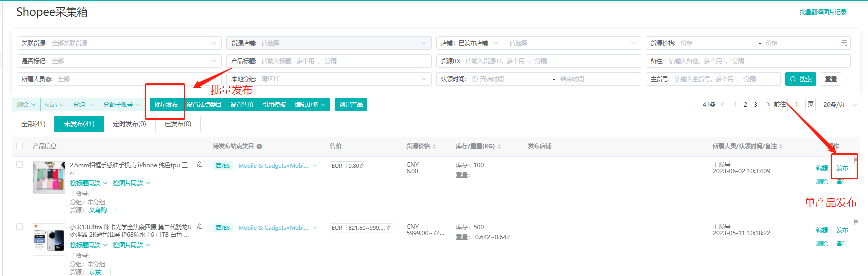868x276 pixels.
Task: Expand the 20条/页 page size dropdown
Action: click(x=838, y=105)
